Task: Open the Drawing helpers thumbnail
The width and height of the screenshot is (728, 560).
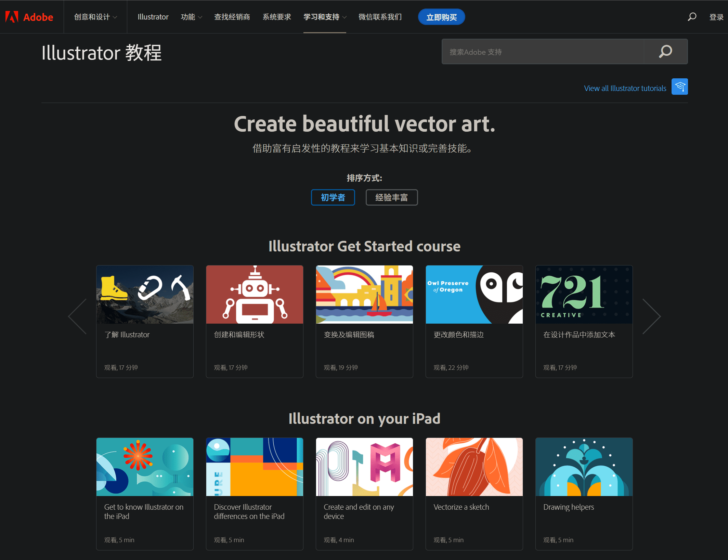Action: (584, 467)
